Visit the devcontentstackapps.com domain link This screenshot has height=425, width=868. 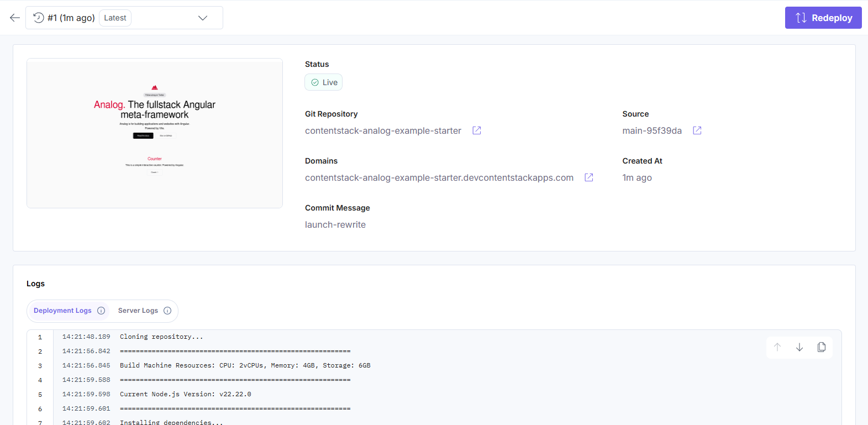[439, 177]
